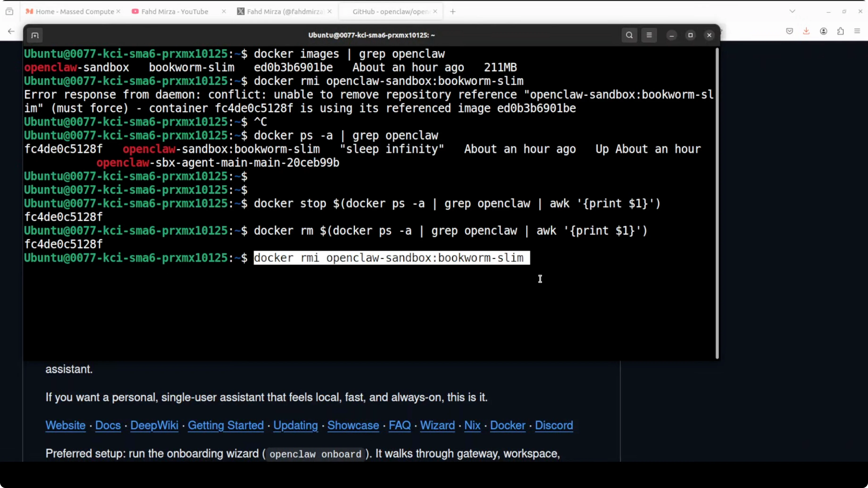
Task: Click the Pocket save icon
Action: [x=789, y=31]
